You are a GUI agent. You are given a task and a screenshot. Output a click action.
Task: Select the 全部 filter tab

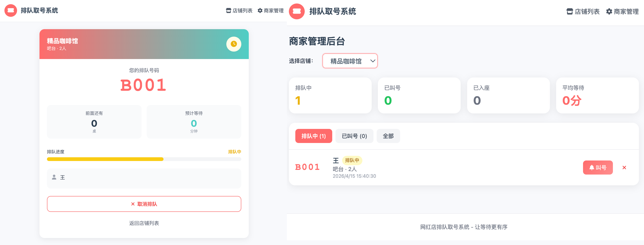tap(388, 136)
